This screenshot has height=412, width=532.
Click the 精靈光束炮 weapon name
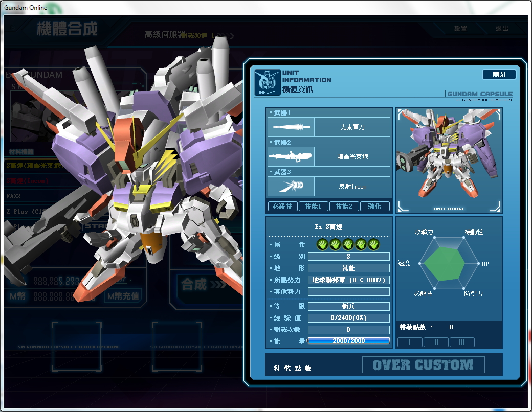tap(352, 156)
